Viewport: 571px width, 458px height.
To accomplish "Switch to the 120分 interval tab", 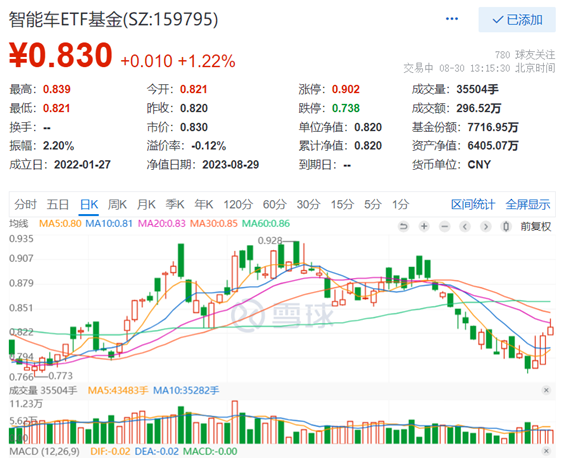I will coord(238,204).
